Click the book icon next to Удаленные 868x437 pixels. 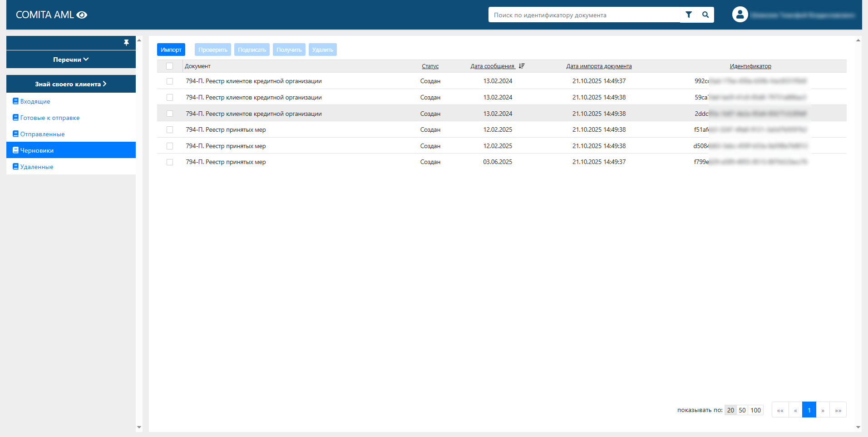[x=15, y=167]
